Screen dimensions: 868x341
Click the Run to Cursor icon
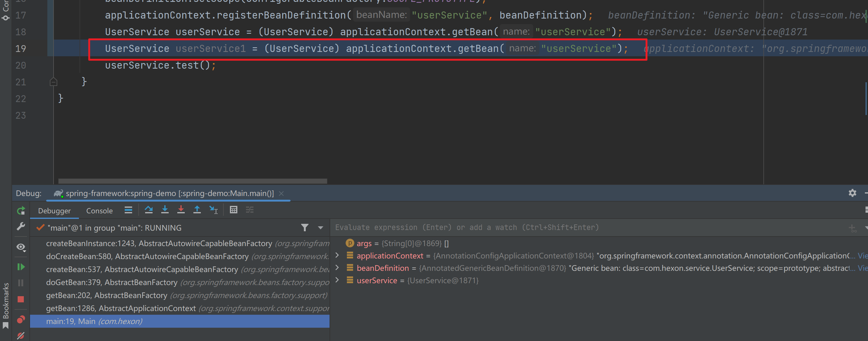tap(213, 210)
